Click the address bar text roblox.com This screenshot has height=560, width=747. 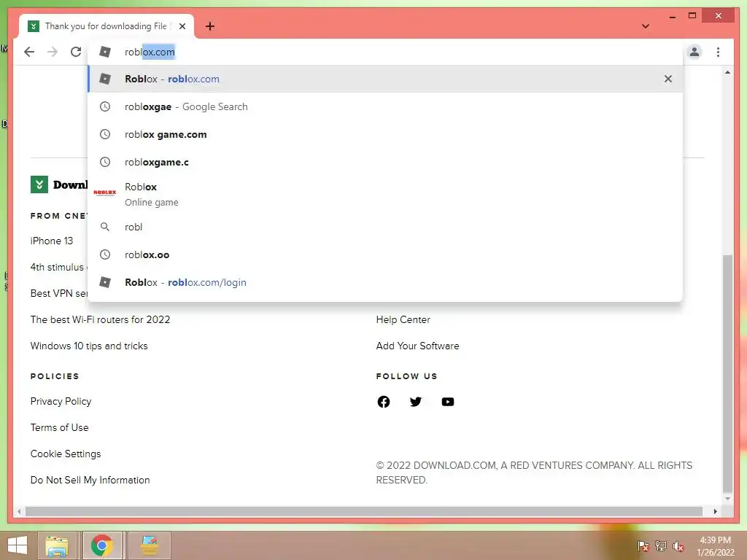coord(150,52)
